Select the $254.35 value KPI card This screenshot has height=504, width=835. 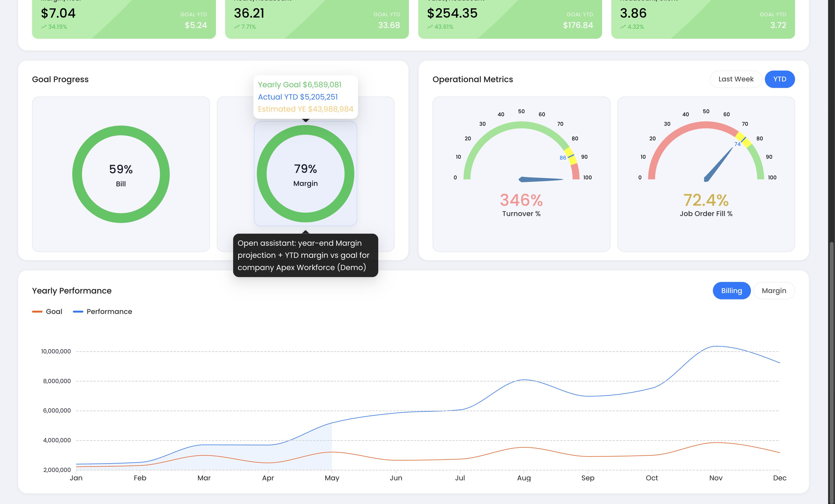510,19
